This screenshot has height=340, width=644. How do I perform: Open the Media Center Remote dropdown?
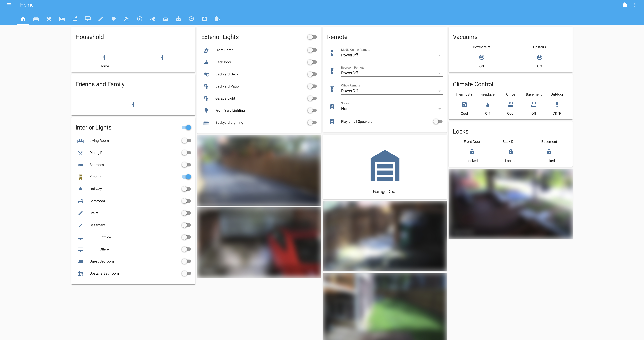click(392, 55)
